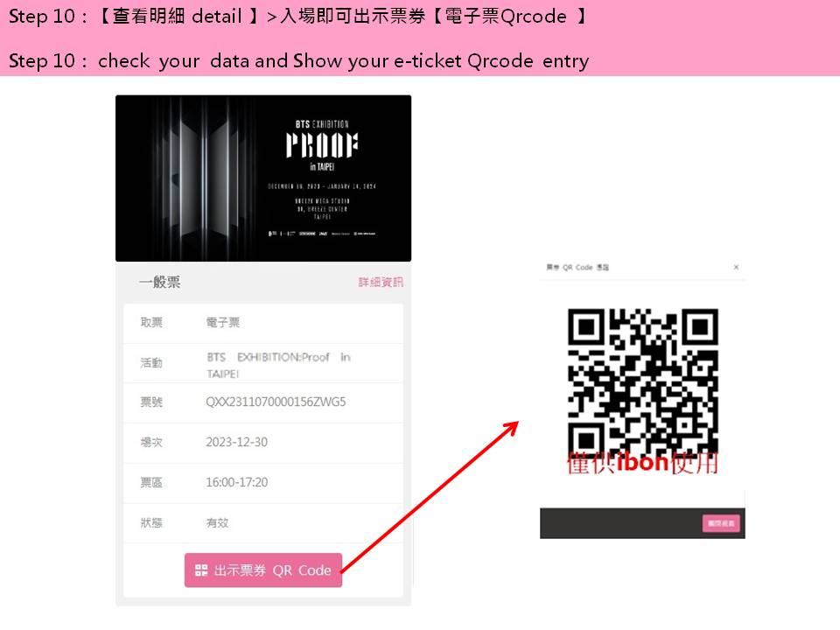Click the 票號 row label
The height and width of the screenshot is (630, 840).
151,402
